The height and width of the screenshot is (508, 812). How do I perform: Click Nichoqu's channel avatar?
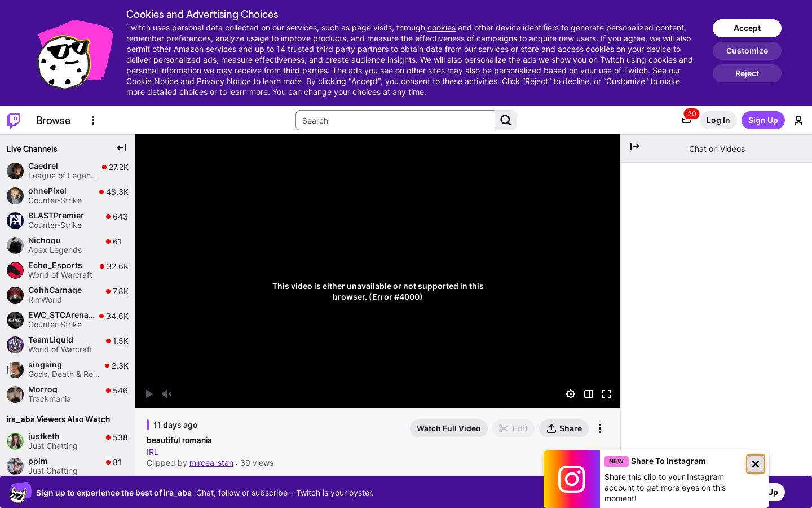pos(15,246)
